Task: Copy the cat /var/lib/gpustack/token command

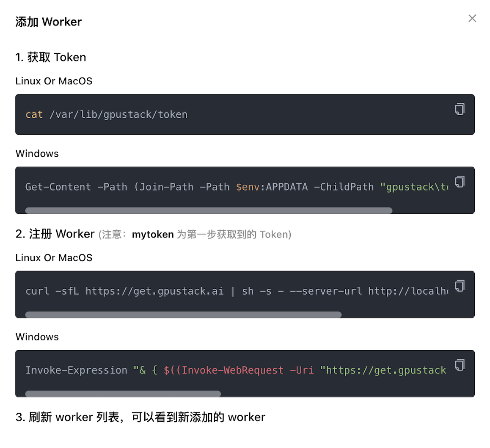Action: coord(460,109)
